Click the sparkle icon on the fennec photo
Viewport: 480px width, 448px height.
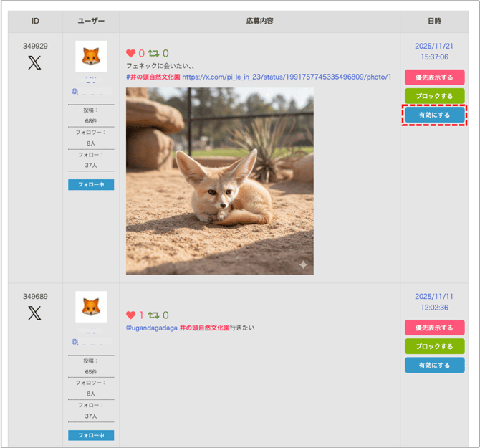click(303, 264)
